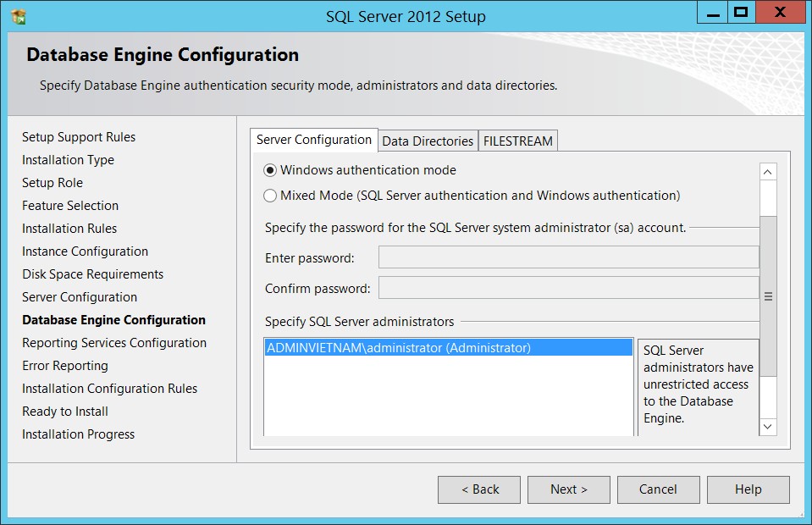Minimize the SQL Server 2012 Setup window

(713, 13)
